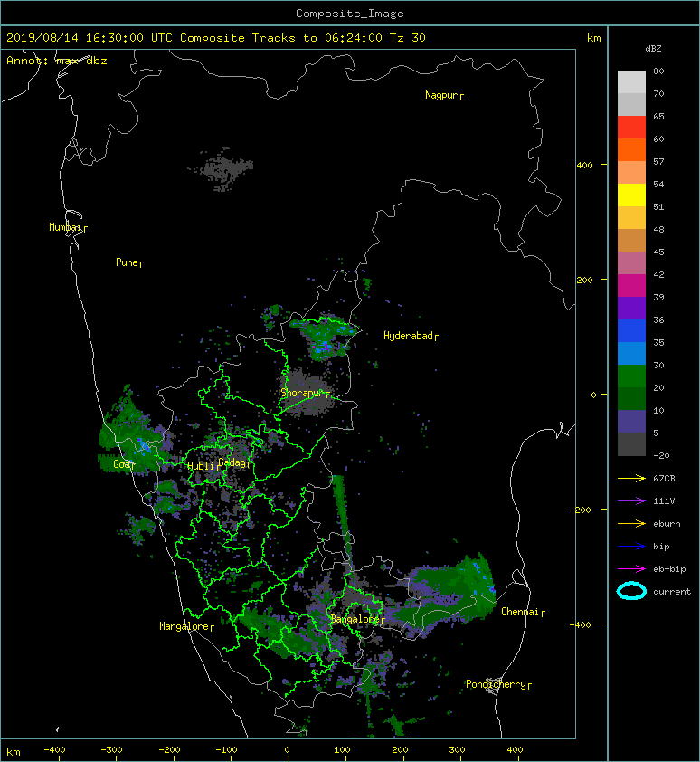Viewport: 700px width, 762px height.
Task: Click the green 30 dBZ color swatch
Action: 631,376
